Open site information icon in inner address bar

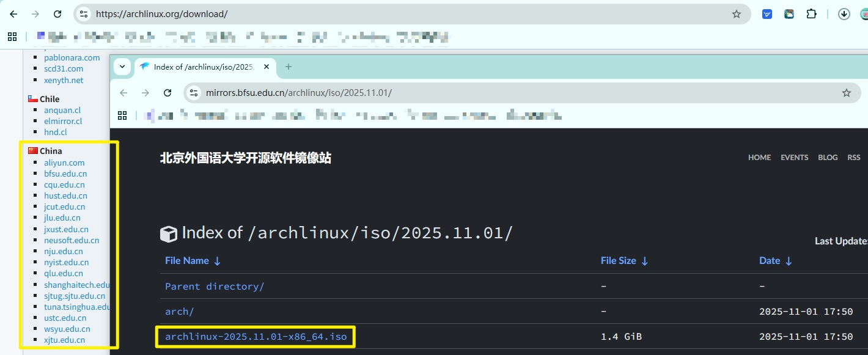point(194,92)
